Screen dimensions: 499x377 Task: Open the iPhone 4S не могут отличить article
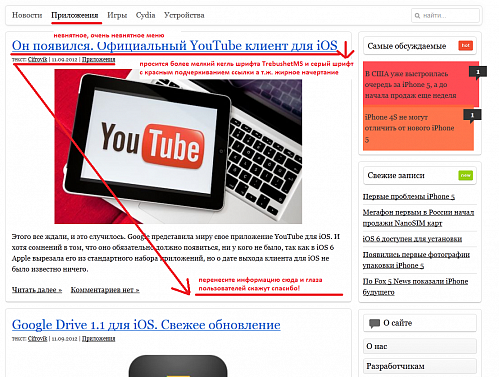[x=409, y=128]
